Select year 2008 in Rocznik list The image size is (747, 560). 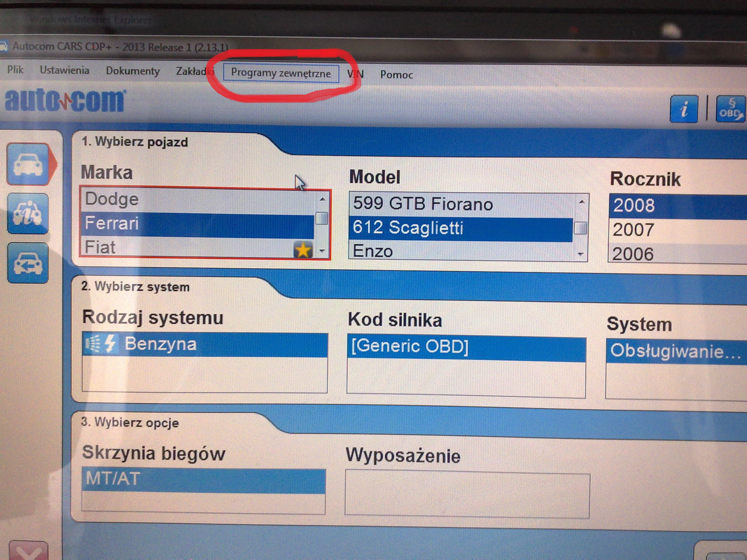(x=678, y=206)
